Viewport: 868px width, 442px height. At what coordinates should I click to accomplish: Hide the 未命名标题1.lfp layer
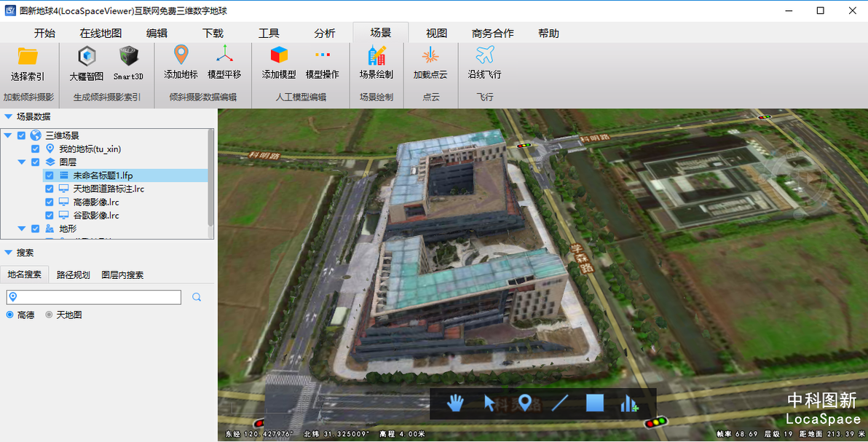[x=50, y=175]
